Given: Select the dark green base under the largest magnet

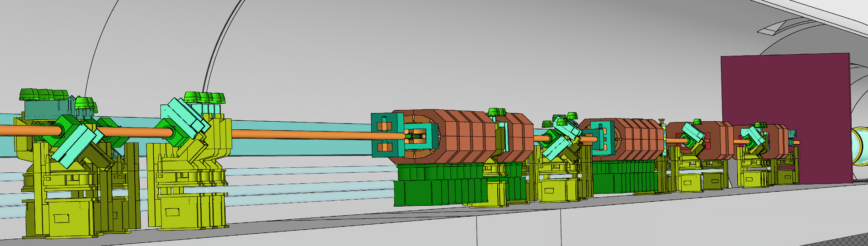Looking at the screenshot, I should tap(440, 185).
